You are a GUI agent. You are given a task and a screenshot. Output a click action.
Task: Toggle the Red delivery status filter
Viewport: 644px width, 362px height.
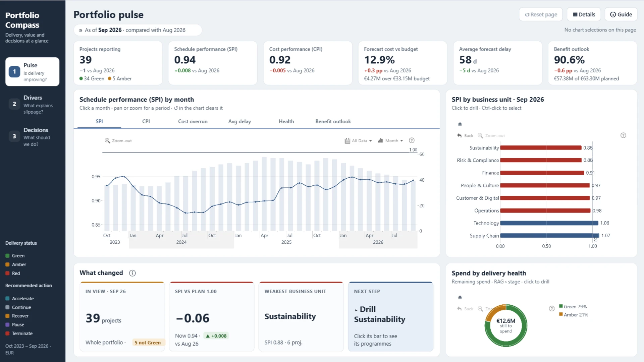pyautogui.click(x=13, y=274)
